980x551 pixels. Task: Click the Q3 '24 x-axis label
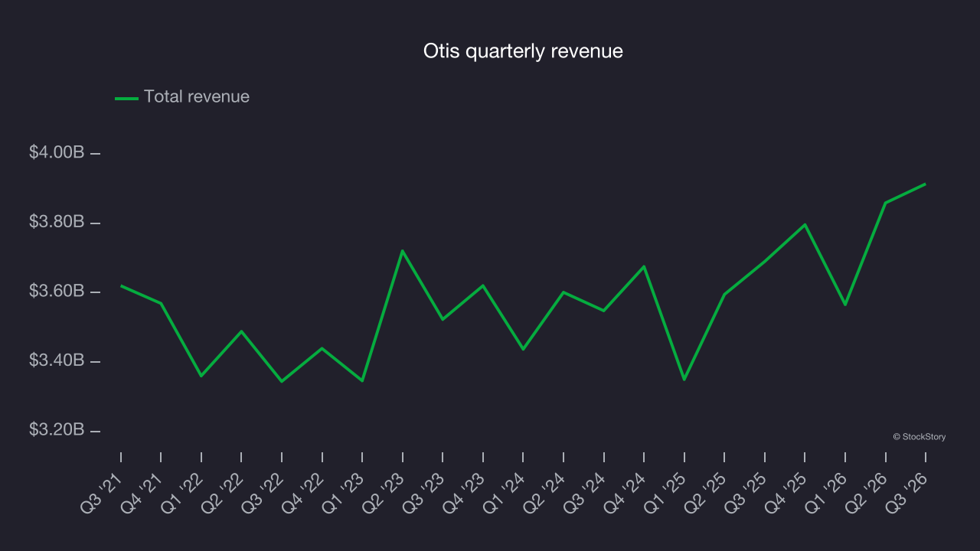584,492
